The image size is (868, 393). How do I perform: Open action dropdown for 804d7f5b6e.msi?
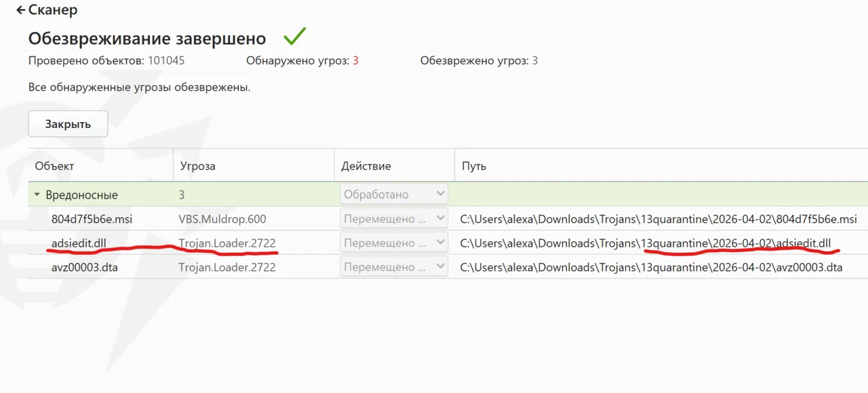pyautogui.click(x=394, y=219)
